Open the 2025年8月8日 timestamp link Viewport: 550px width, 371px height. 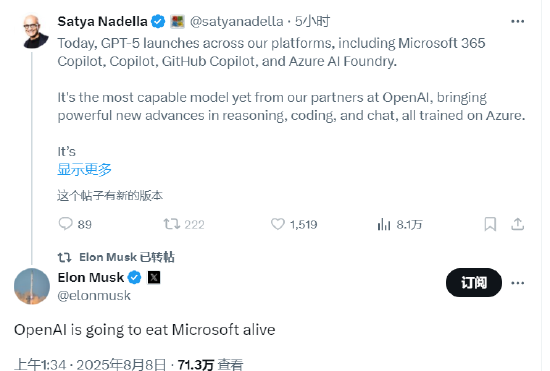[121, 365]
